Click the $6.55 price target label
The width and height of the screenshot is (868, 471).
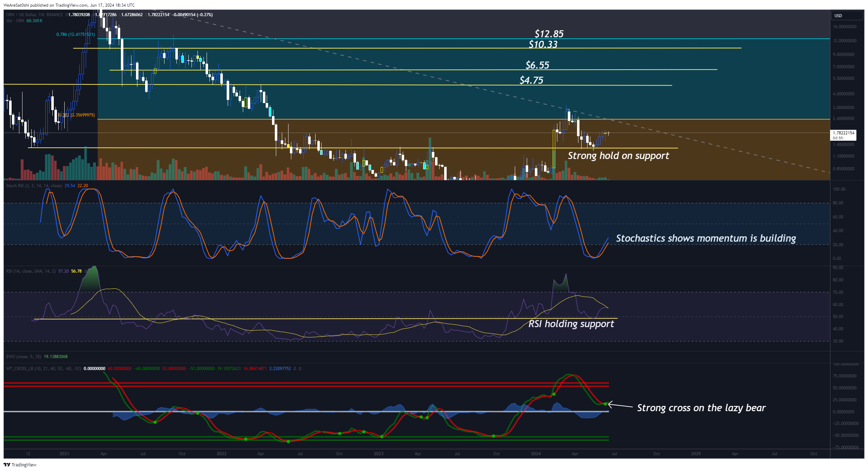tap(537, 65)
